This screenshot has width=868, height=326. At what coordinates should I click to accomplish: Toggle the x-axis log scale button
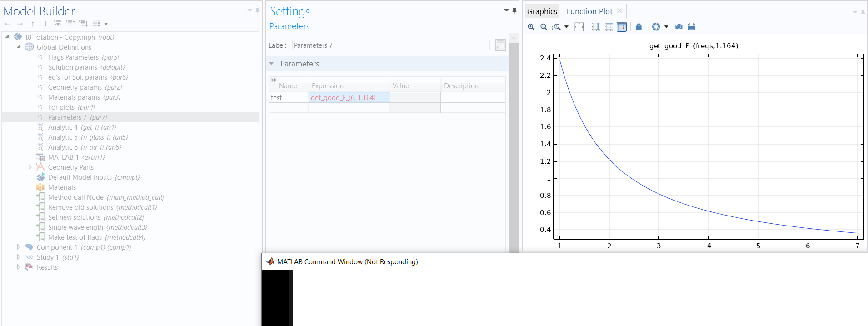pyautogui.click(x=596, y=27)
